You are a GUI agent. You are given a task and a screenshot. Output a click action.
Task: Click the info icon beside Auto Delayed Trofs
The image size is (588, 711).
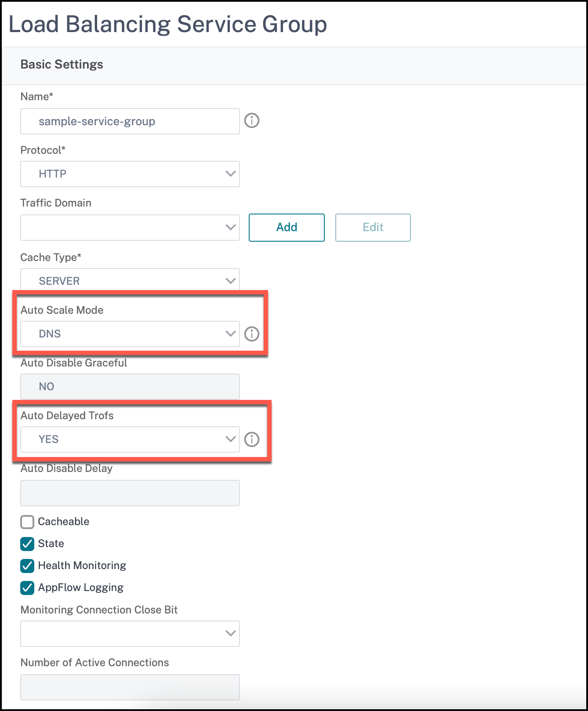(252, 439)
